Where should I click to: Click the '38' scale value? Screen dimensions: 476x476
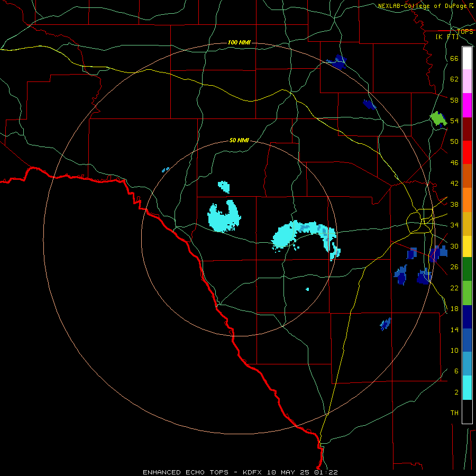tap(454, 205)
